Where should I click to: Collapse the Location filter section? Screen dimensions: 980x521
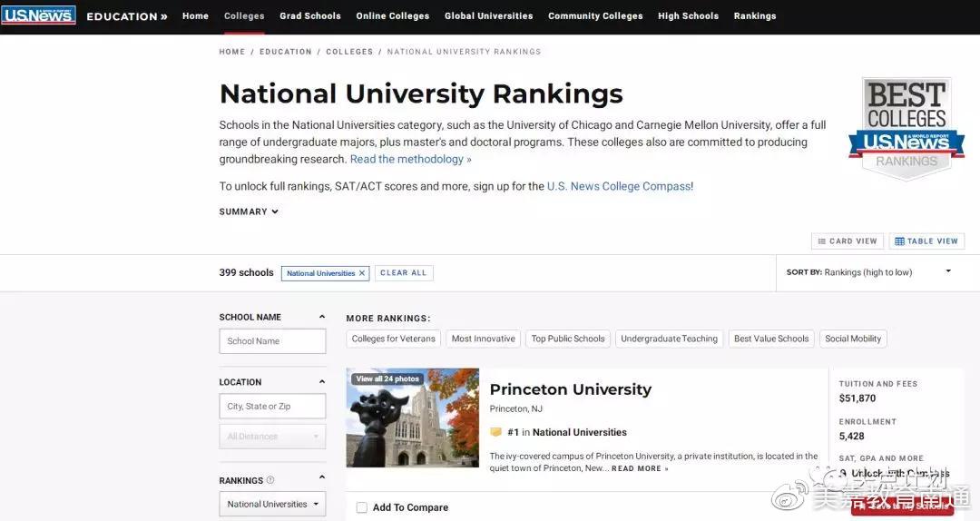pos(321,382)
